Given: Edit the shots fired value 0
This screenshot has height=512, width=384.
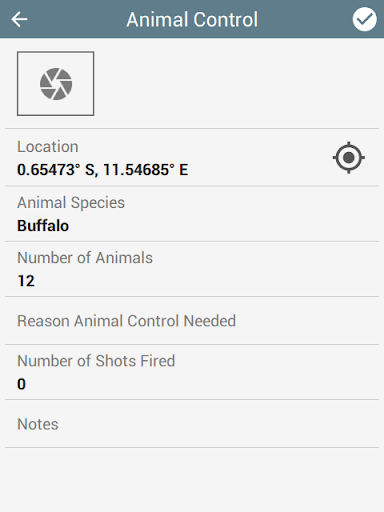Looking at the screenshot, I should pos(21,384).
